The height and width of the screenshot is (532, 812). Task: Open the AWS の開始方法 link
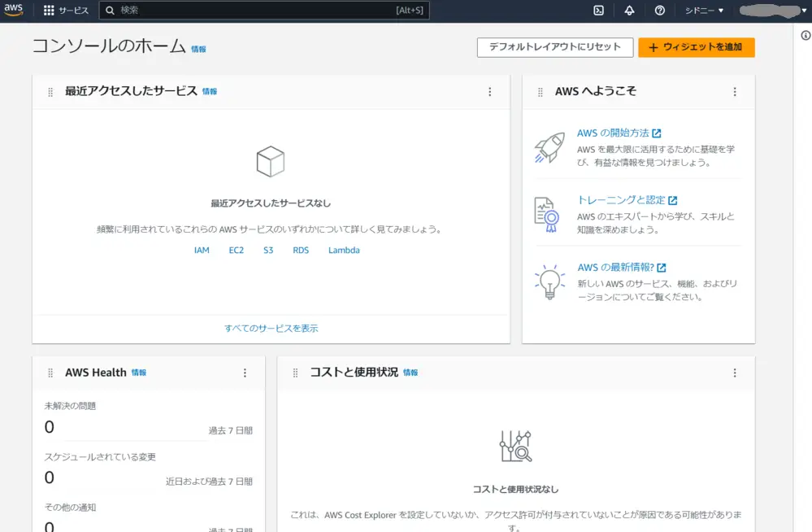click(x=619, y=133)
